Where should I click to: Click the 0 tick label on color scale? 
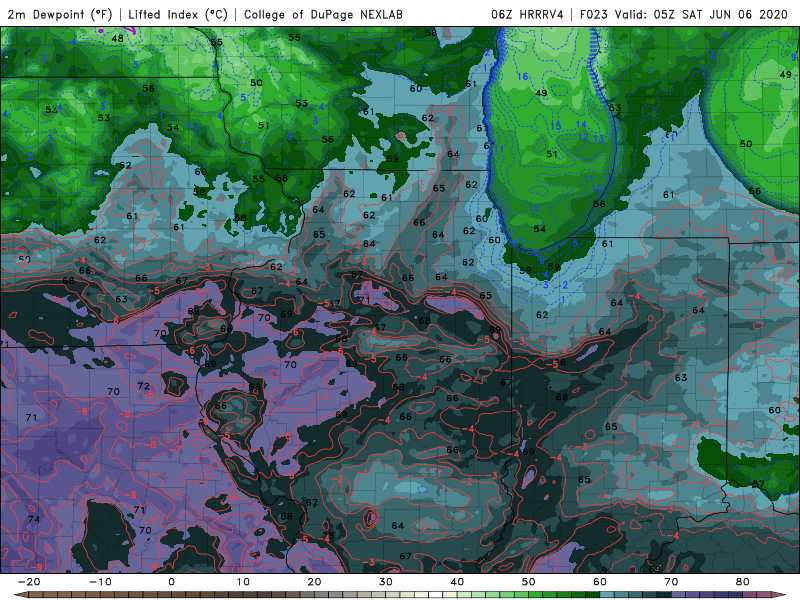click(x=171, y=582)
